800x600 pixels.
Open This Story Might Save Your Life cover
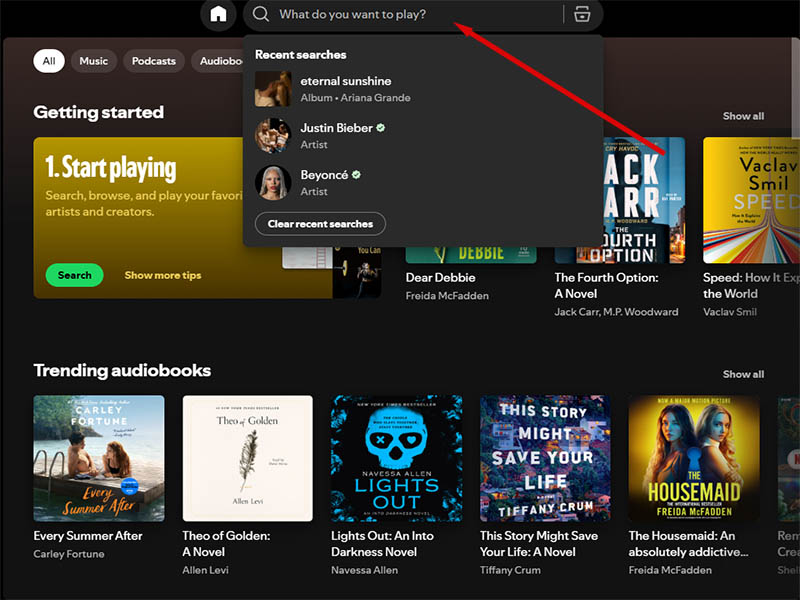click(545, 458)
